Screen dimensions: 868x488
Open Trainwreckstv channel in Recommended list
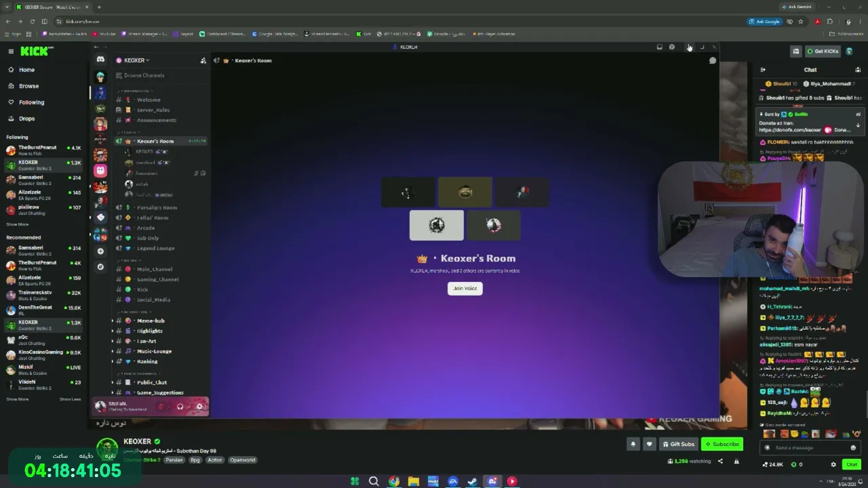[43, 296]
